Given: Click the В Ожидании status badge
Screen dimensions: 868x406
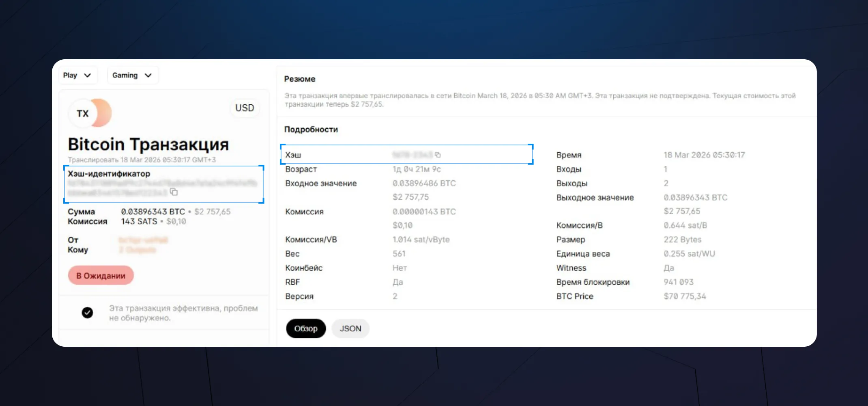Looking at the screenshot, I should [100, 275].
